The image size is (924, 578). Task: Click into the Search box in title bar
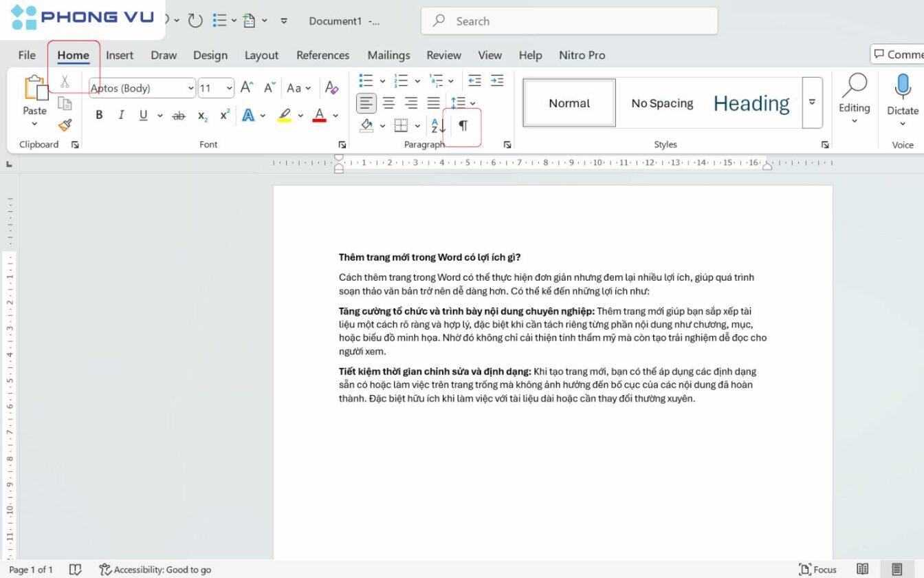569,21
